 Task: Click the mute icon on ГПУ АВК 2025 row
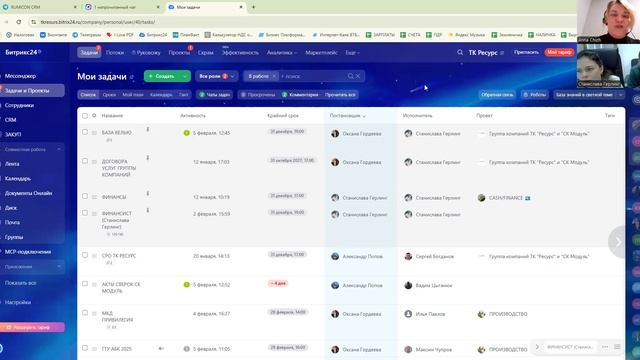pos(161,349)
